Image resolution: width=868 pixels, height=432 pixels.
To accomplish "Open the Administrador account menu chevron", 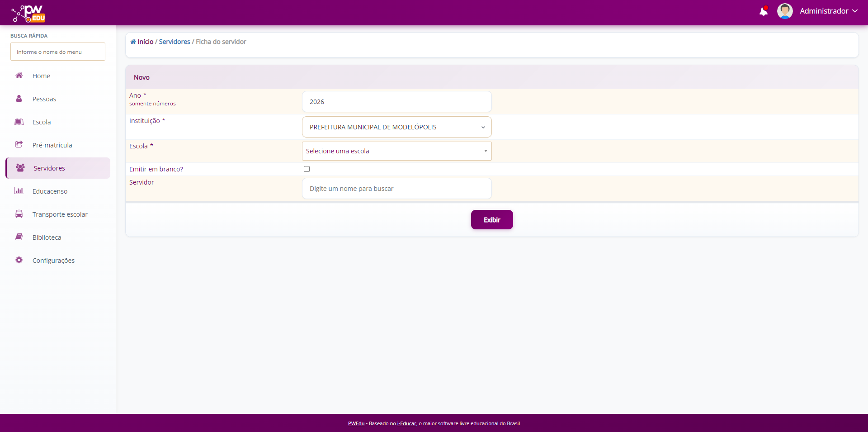I will point(854,11).
